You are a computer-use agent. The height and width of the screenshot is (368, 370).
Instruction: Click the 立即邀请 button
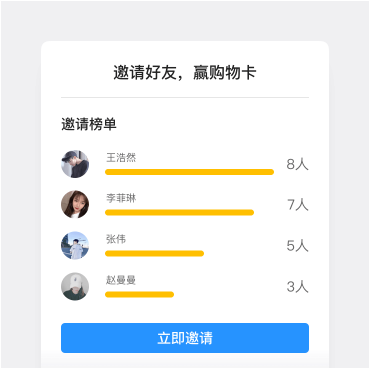coord(185,338)
